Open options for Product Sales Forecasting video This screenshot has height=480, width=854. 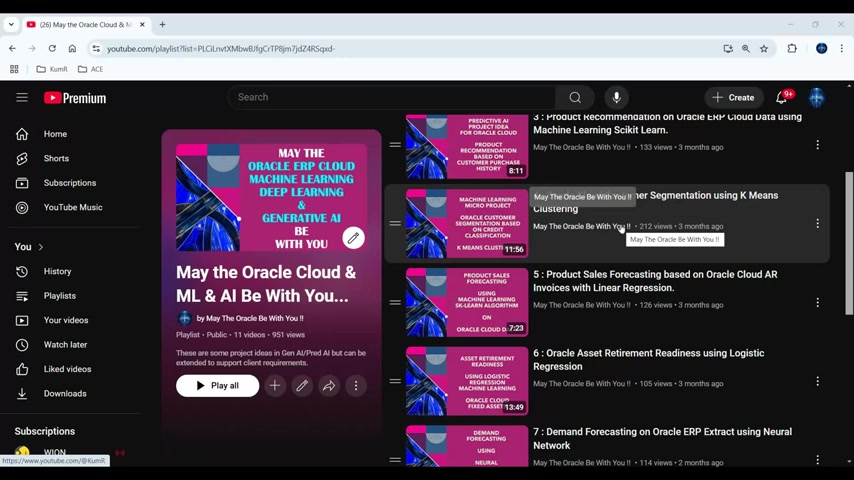point(818,302)
